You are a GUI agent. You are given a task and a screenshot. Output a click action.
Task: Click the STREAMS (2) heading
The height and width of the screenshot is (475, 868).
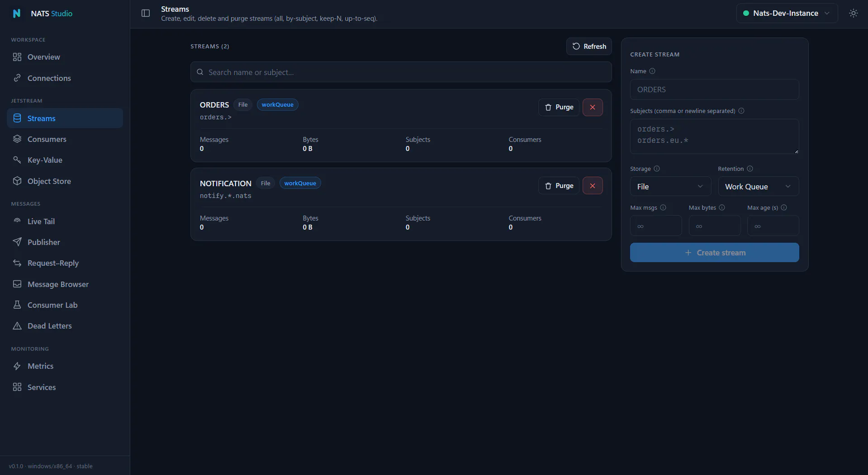click(210, 46)
